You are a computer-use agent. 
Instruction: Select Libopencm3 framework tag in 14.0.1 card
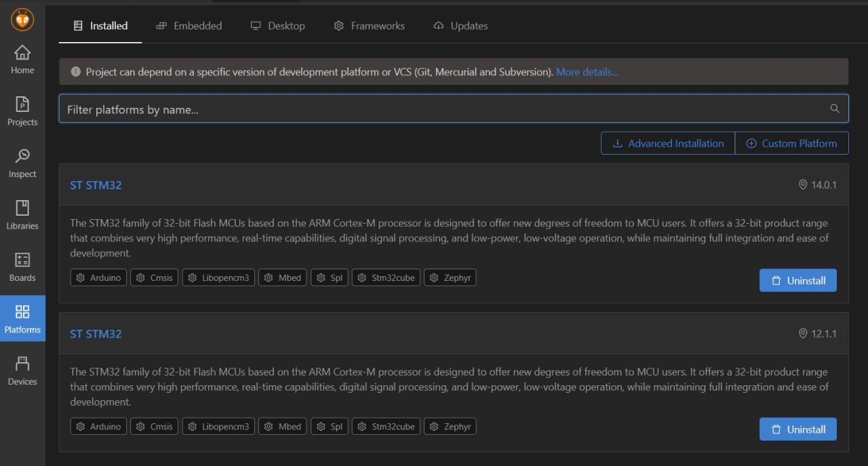pos(218,277)
